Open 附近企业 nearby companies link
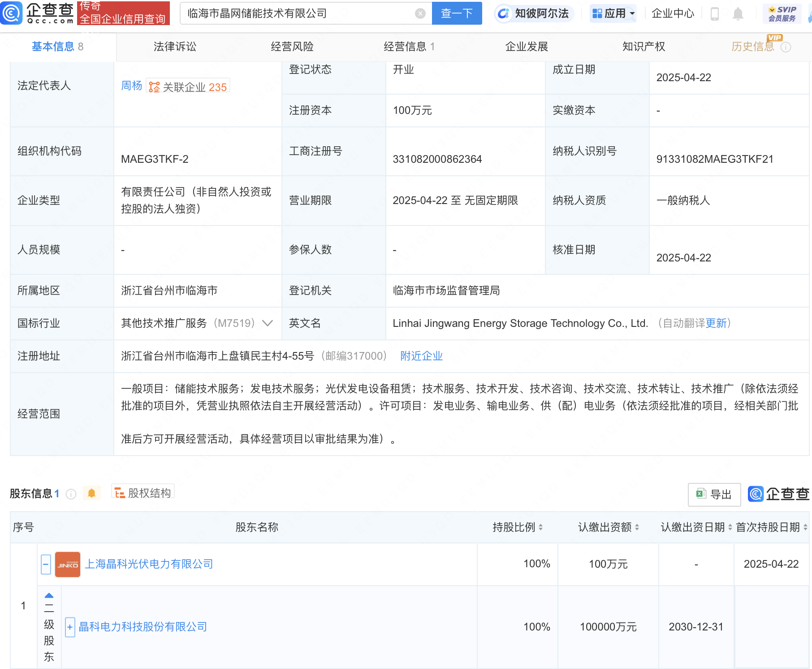Screen dimensions: 812x669 coord(421,356)
